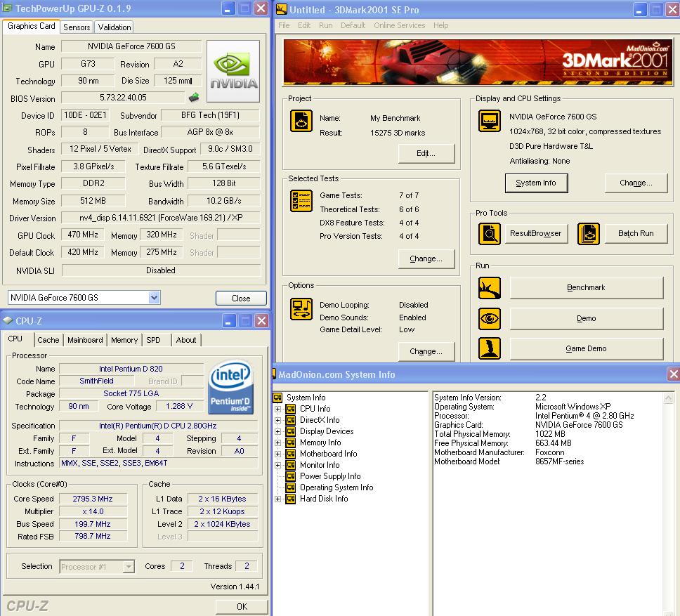Expand the Hard Disk Info tree node
The height and width of the screenshot is (616, 680).
point(278,499)
